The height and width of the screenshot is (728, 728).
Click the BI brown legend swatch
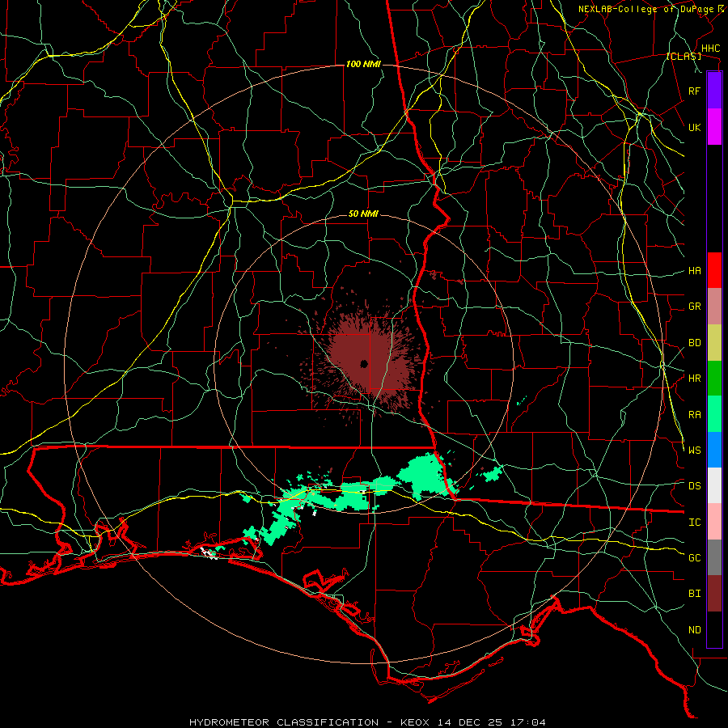[714, 594]
